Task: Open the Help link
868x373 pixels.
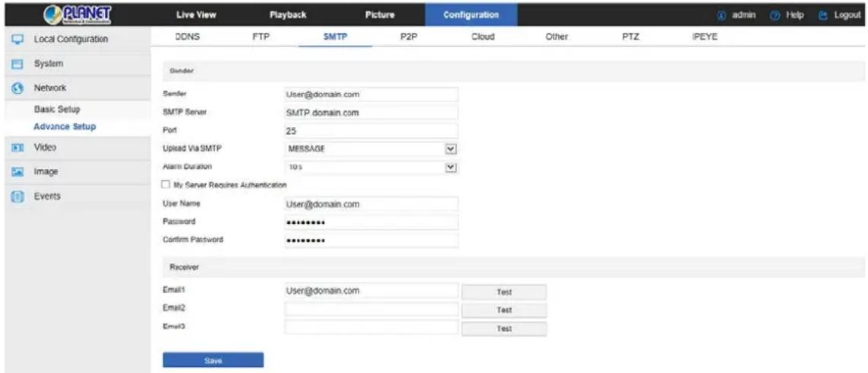Action: coord(796,15)
